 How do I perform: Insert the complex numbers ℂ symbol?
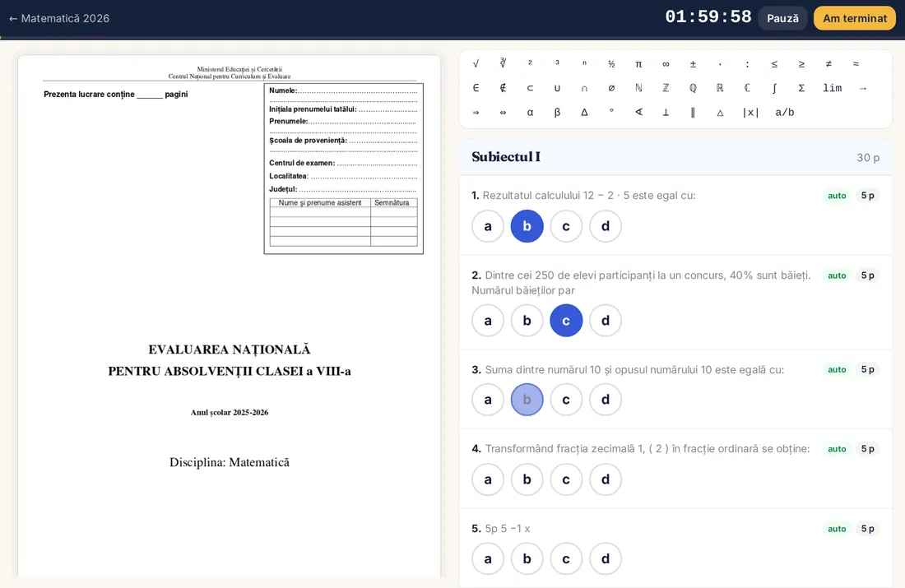pyautogui.click(x=747, y=88)
